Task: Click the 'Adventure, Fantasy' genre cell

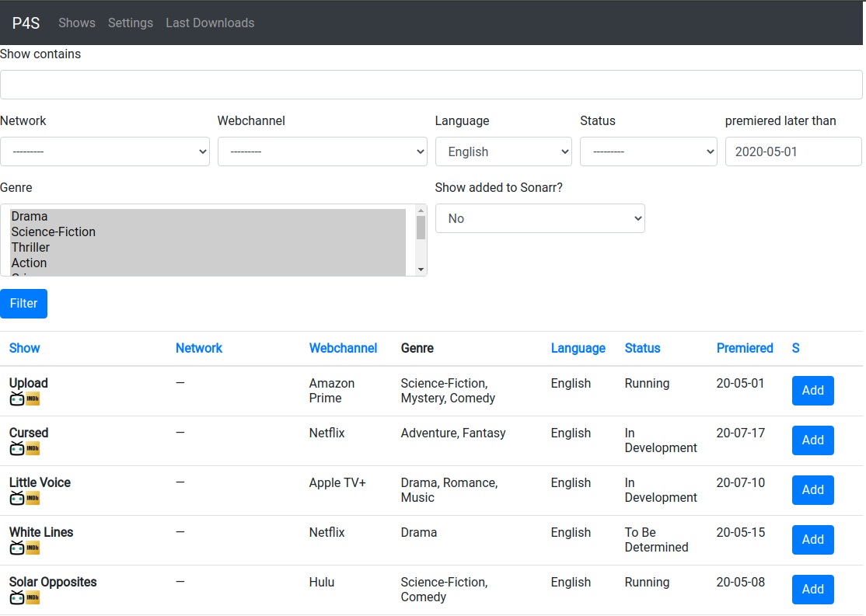Action: pos(453,433)
